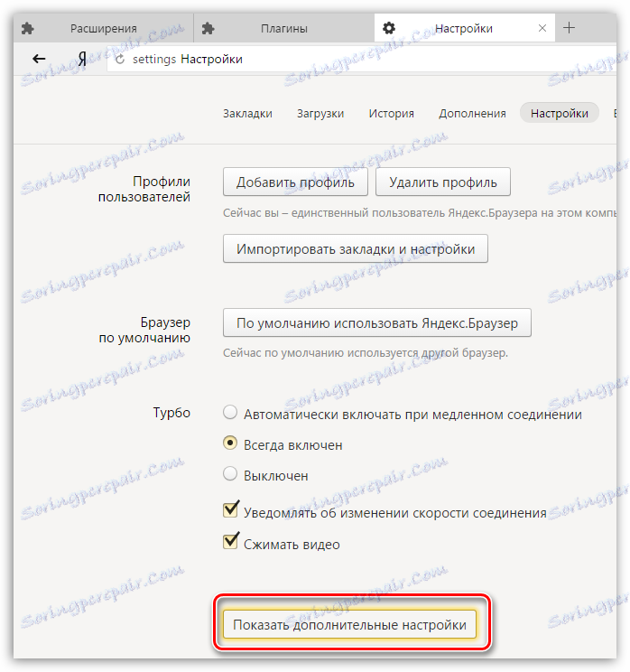The image size is (630, 672).
Task: Open the Дополнения section
Action: 472,114
